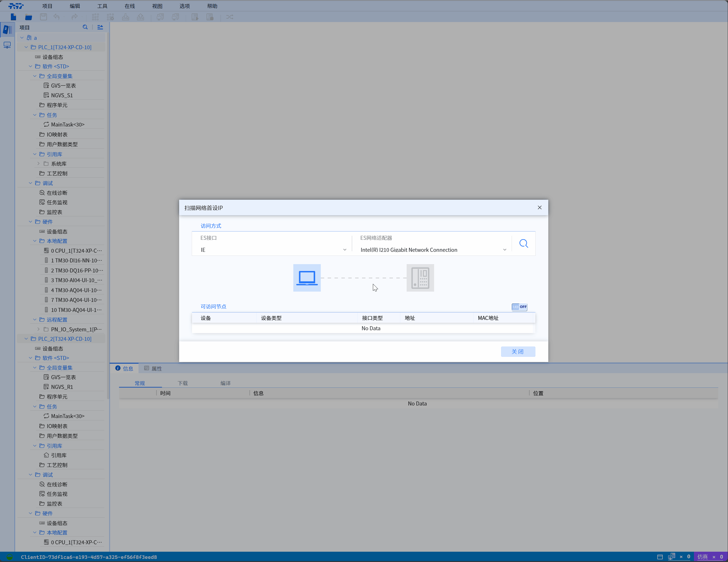Toggle the LED OFF switch
Viewport: 728px width, 562px height.
tap(519, 307)
